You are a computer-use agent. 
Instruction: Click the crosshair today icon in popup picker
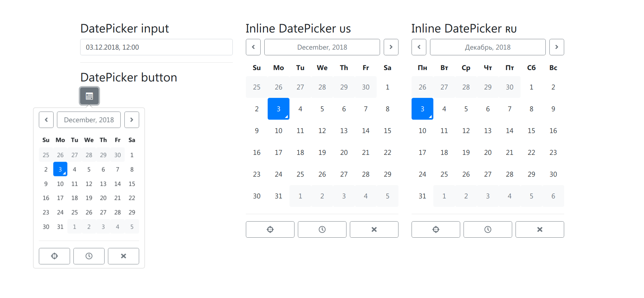pyautogui.click(x=54, y=256)
